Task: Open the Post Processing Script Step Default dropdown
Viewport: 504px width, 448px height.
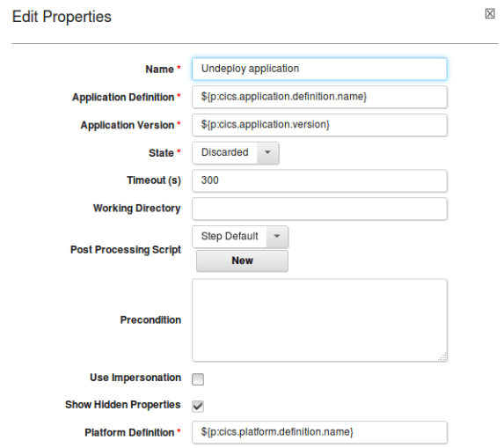Action: point(240,237)
